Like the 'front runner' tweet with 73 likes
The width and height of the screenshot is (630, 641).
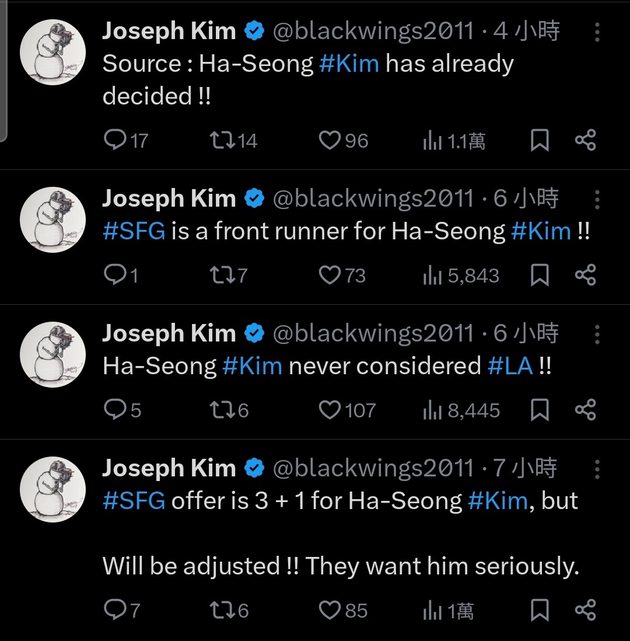[x=330, y=275]
